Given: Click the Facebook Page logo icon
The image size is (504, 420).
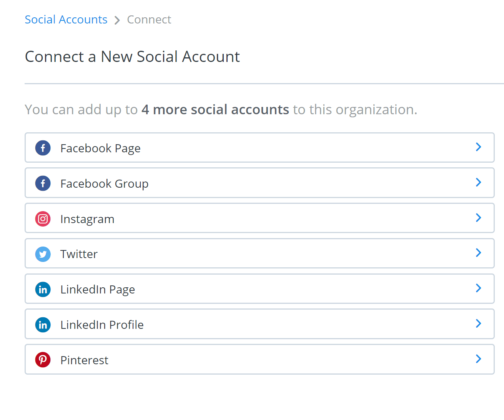Looking at the screenshot, I should pyautogui.click(x=43, y=148).
